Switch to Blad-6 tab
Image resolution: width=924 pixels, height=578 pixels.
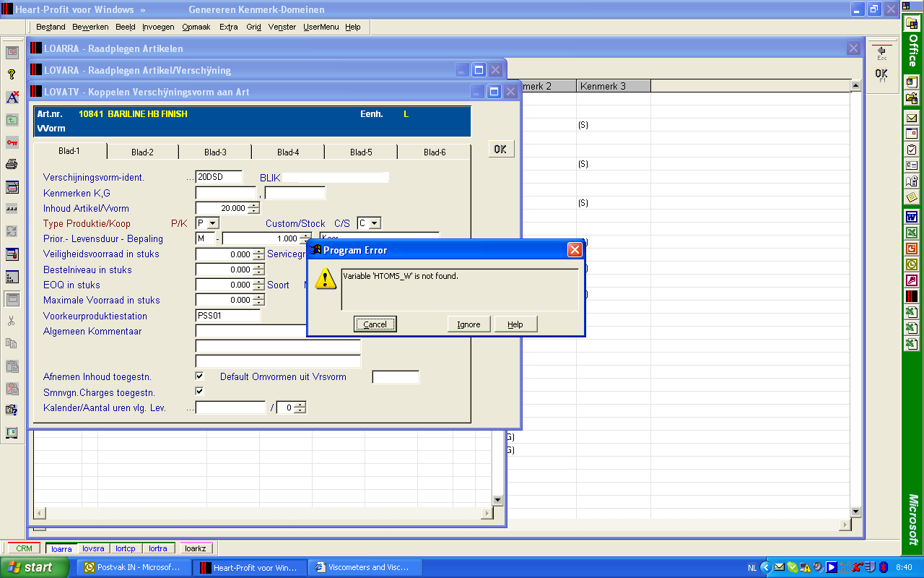(434, 152)
